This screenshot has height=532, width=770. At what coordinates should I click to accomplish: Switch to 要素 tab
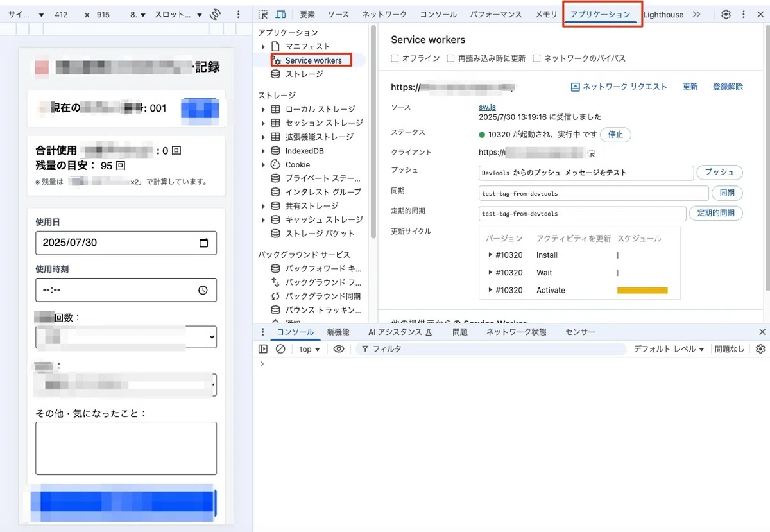pos(307,14)
